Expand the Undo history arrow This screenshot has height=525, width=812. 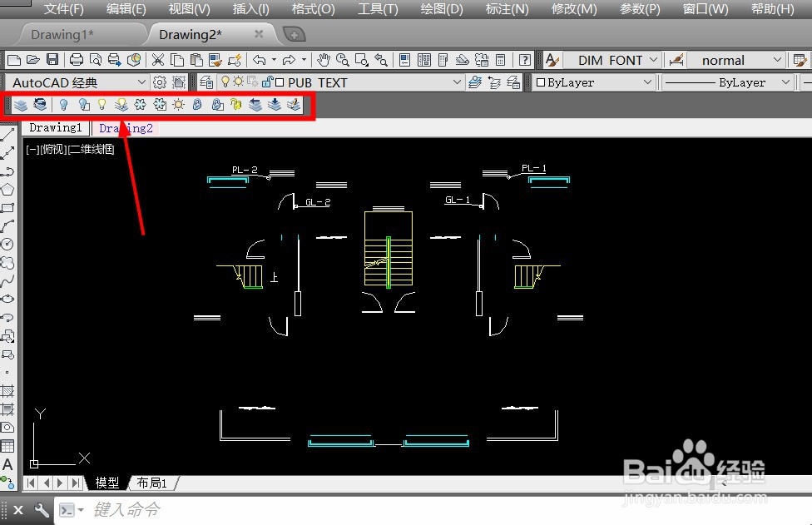point(274,60)
